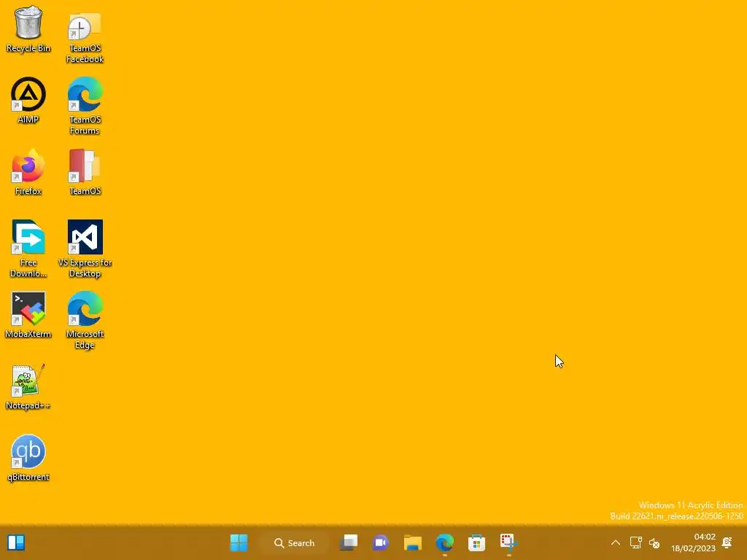The width and height of the screenshot is (747, 560).
Task: Select the Firefox desktop shortcut
Action: (28, 172)
